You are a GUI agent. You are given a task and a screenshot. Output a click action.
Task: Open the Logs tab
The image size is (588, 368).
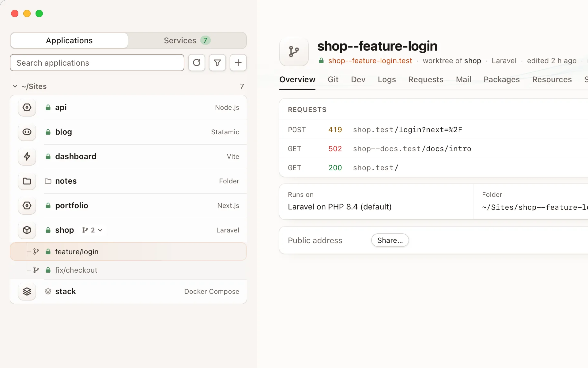click(x=387, y=79)
